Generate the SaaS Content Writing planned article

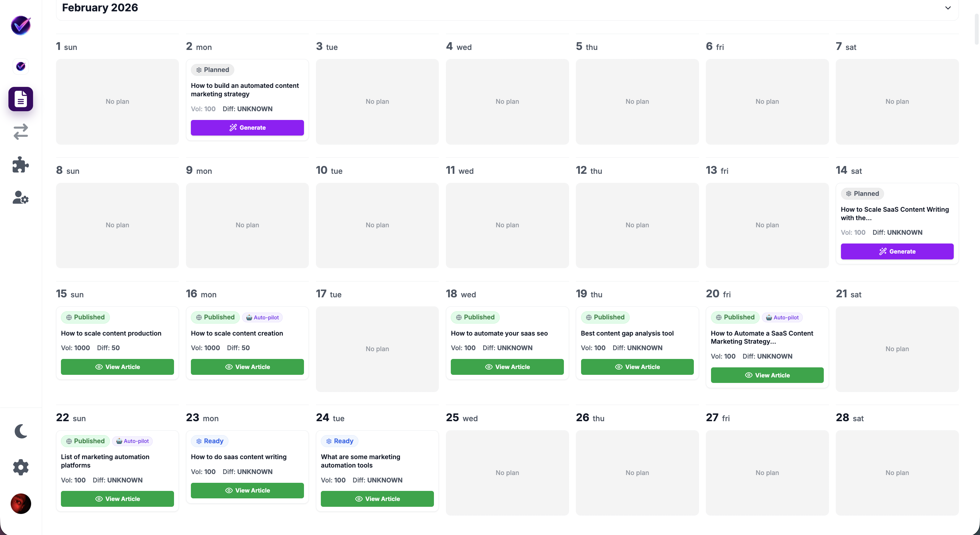pos(897,251)
